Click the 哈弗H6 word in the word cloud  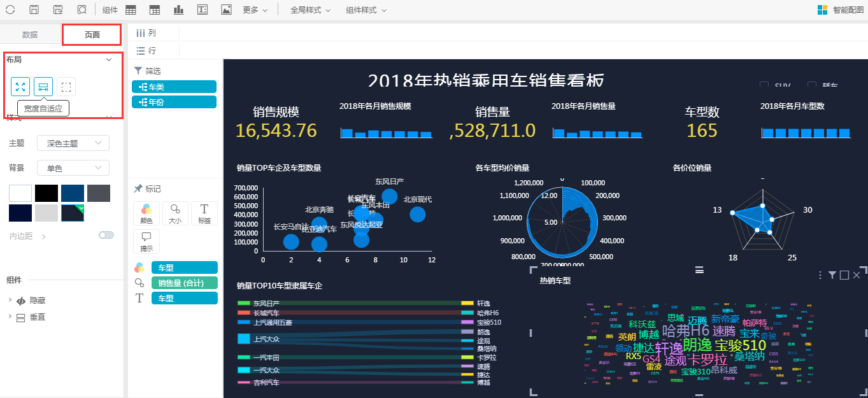[686, 330]
